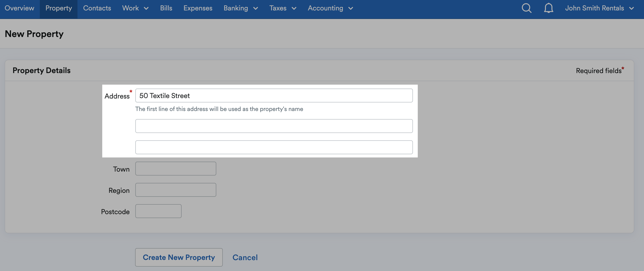The width and height of the screenshot is (644, 271).
Task: Expand the Banking dropdown menu
Action: pos(241,8)
